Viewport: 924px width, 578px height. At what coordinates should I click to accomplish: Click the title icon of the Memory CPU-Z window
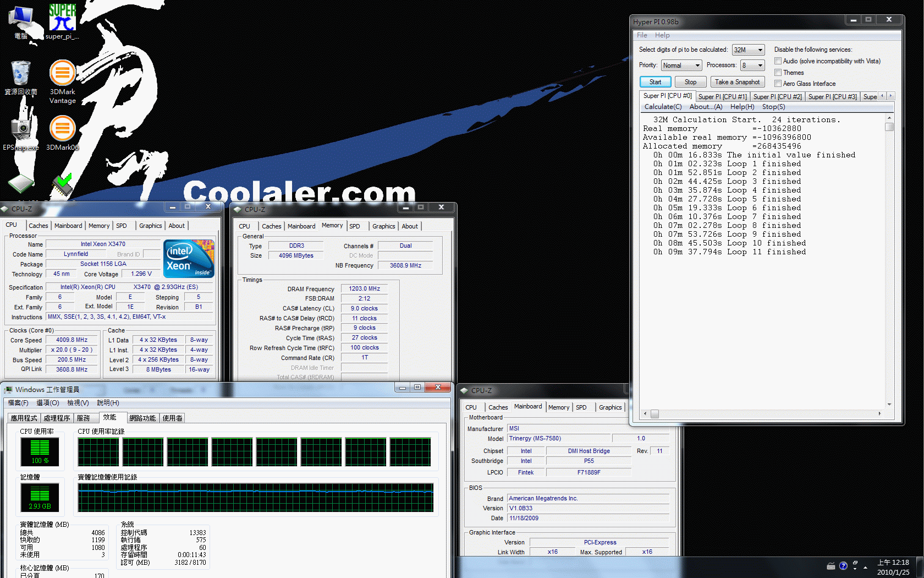[238, 209]
